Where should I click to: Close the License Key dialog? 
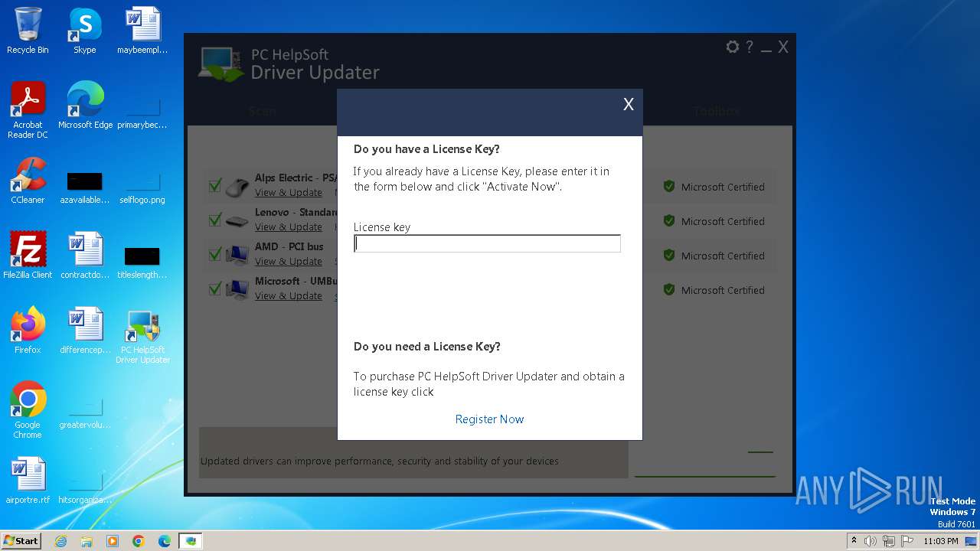coord(629,105)
